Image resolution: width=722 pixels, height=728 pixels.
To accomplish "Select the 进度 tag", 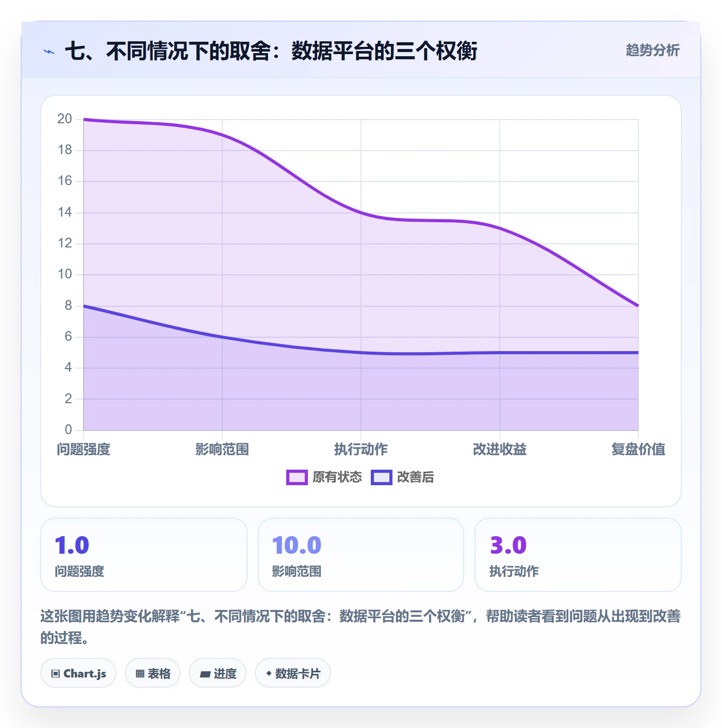I will (218, 673).
